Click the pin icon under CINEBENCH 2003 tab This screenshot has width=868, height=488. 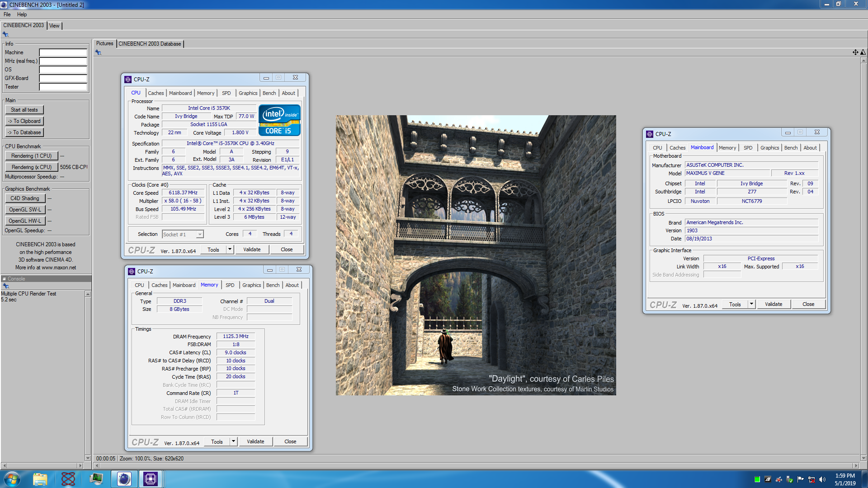[x=6, y=34]
